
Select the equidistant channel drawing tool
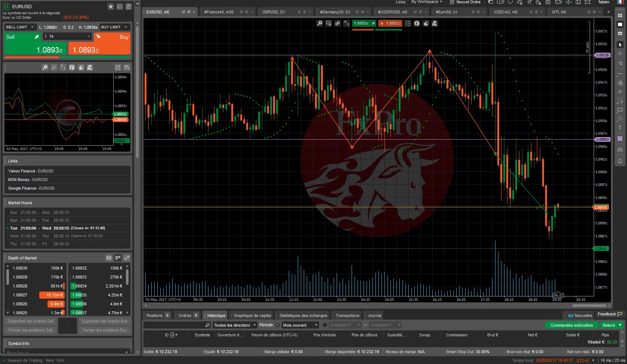point(620,83)
